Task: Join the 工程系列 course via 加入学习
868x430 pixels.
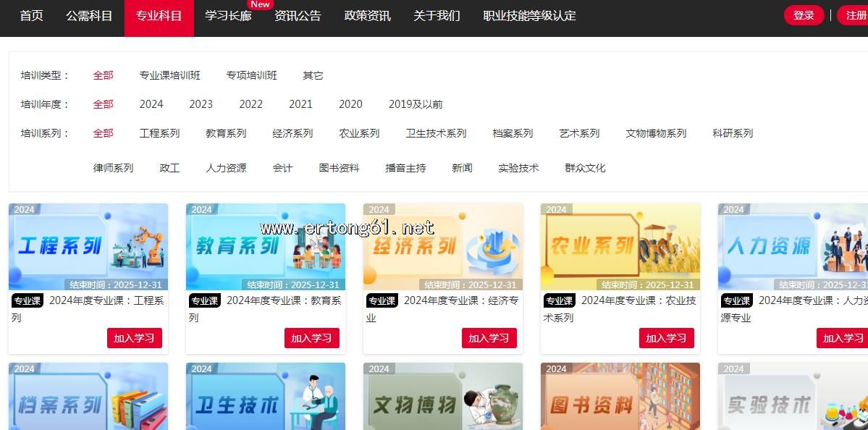Action: [x=134, y=338]
